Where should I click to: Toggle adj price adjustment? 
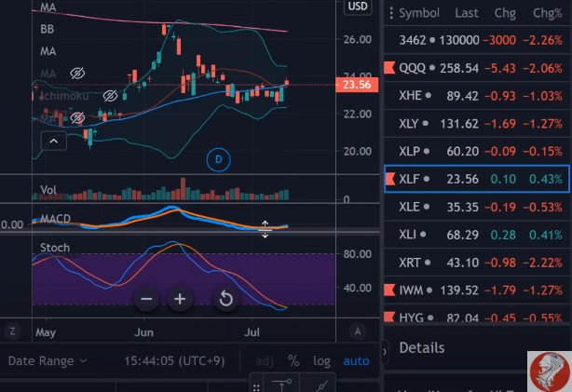[265, 361]
